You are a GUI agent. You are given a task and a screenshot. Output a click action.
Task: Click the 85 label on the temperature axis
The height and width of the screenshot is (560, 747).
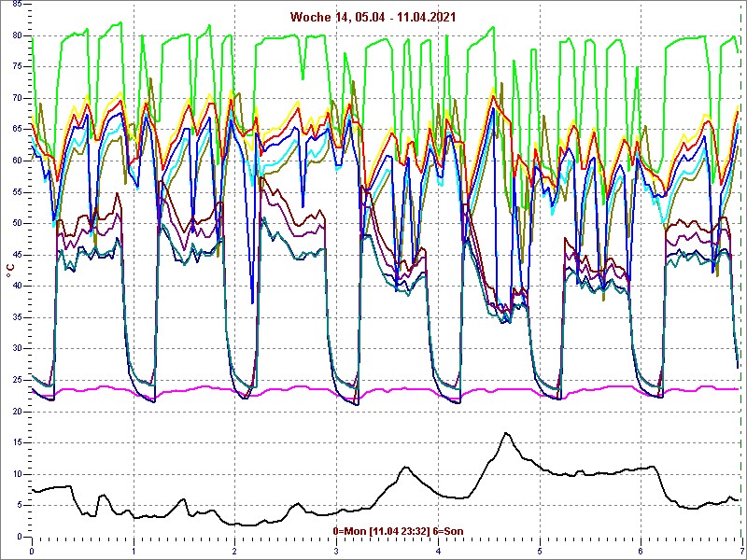point(17,4)
